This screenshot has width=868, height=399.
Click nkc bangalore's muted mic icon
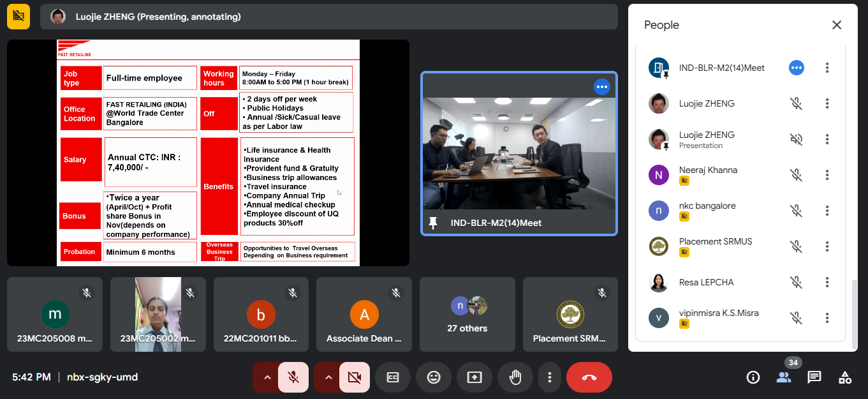pos(796,211)
